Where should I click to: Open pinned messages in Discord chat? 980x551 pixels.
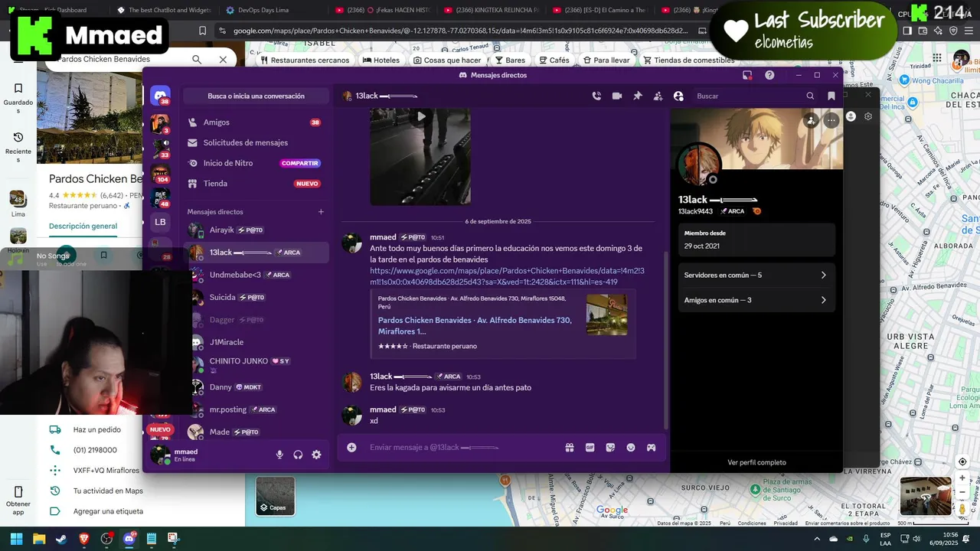[x=637, y=96]
